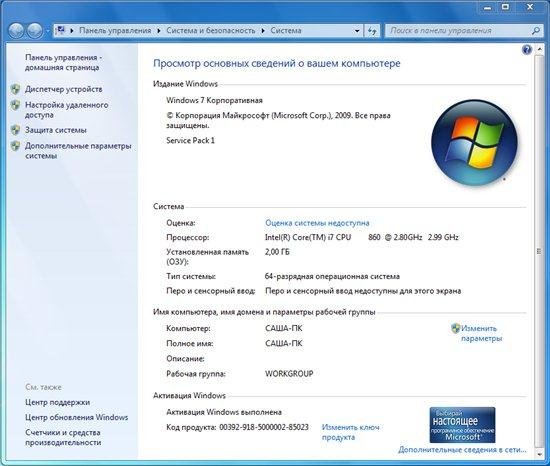
Task: Click installed memory value 2,00 ГБ
Action: click(x=277, y=252)
